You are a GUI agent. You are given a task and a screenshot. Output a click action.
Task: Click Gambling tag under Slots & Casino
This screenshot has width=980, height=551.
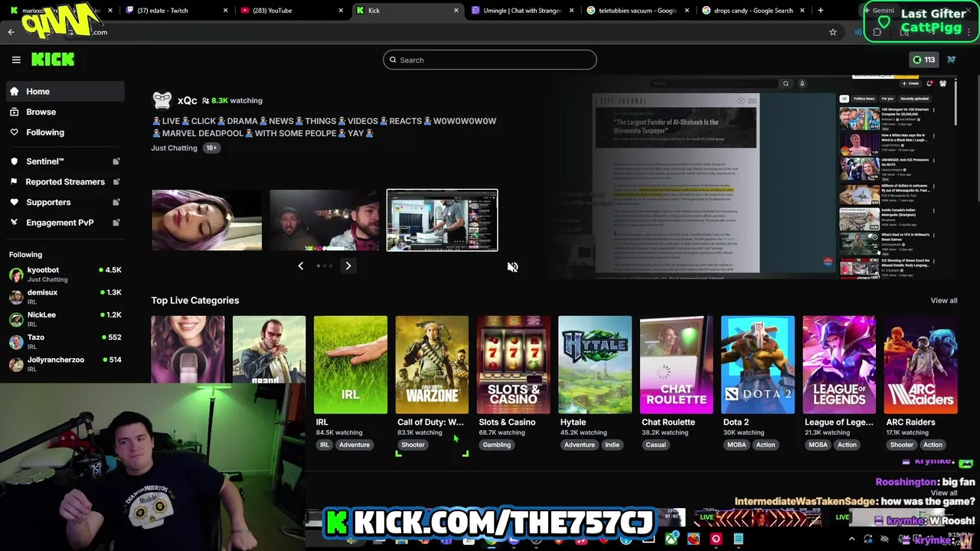click(x=497, y=445)
